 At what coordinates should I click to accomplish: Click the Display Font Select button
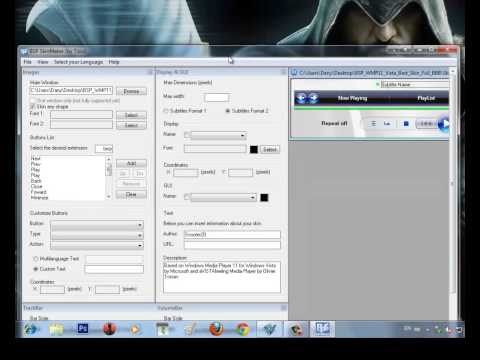tap(270, 149)
